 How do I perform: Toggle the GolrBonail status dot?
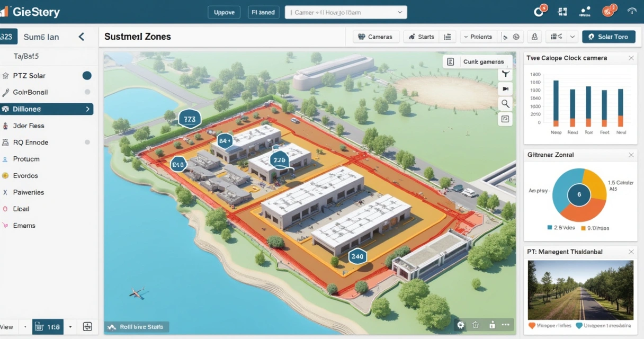click(87, 92)
